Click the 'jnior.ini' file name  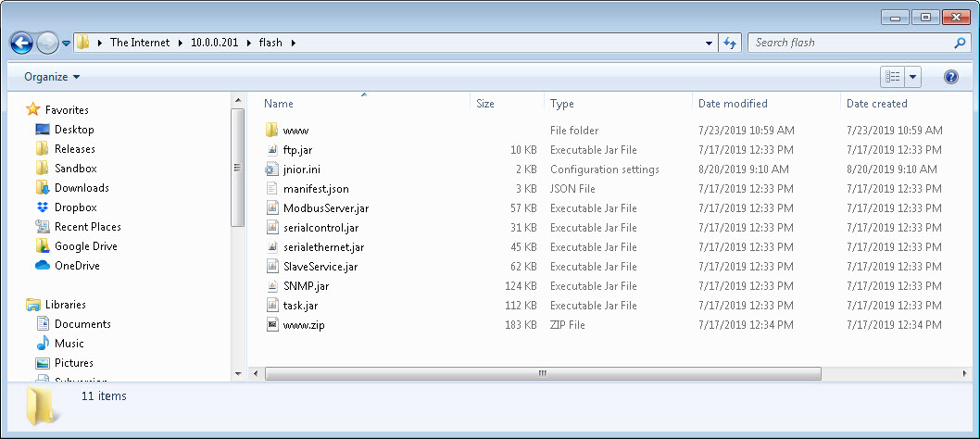[x=302, y=169]
